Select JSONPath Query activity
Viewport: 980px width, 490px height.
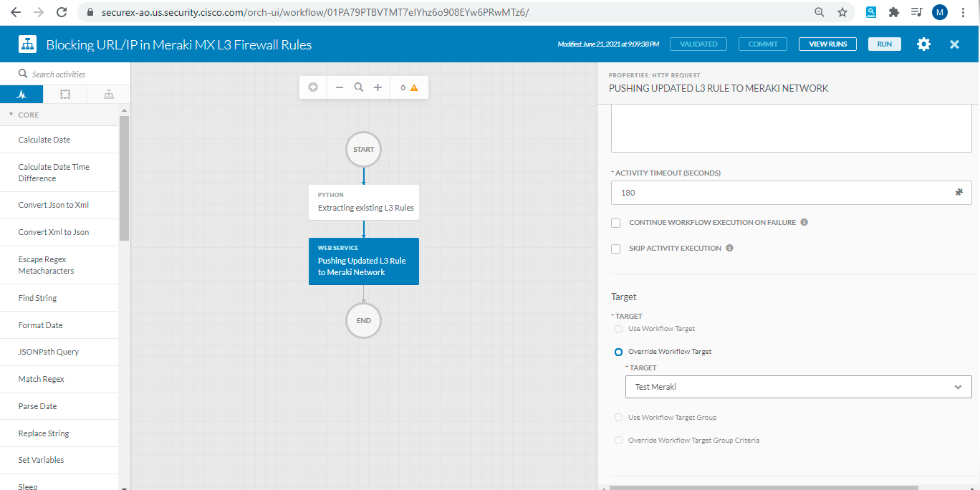tap(59, 352)
